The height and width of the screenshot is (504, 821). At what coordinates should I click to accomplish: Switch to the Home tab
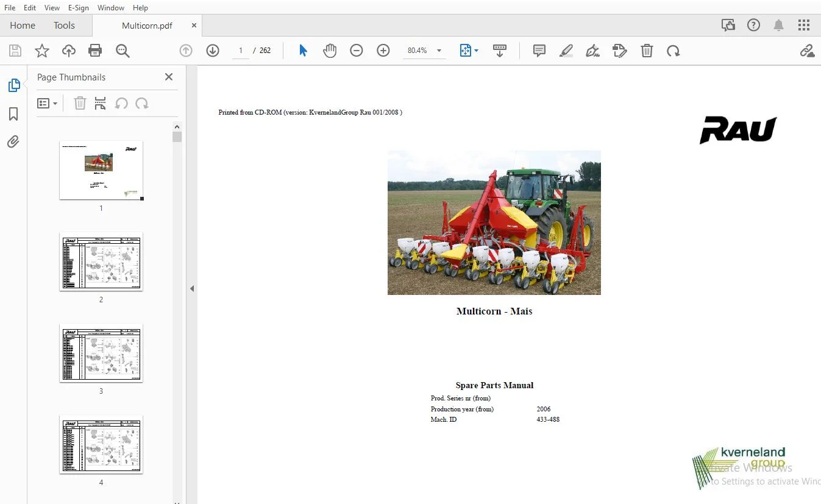[23, 26]
